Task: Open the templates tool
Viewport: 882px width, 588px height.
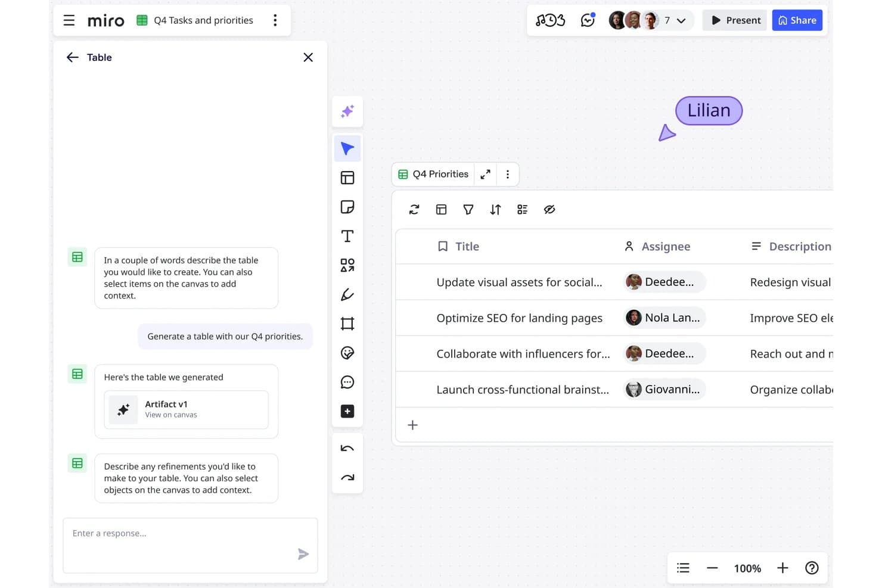Action: point(347,178)
